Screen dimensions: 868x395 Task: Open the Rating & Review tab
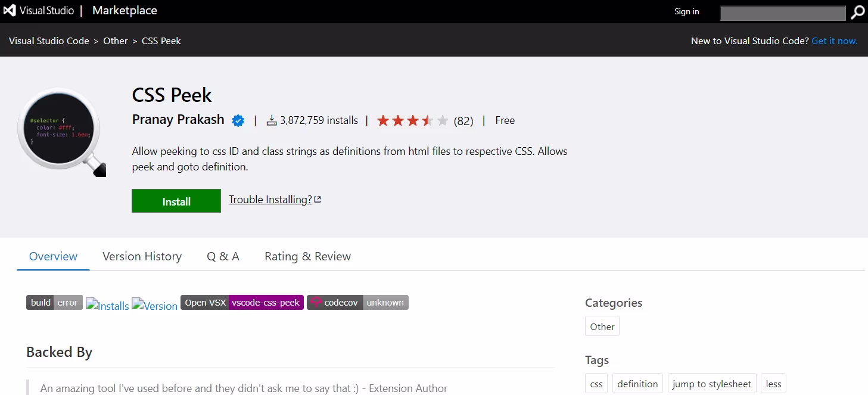[307, 256]
